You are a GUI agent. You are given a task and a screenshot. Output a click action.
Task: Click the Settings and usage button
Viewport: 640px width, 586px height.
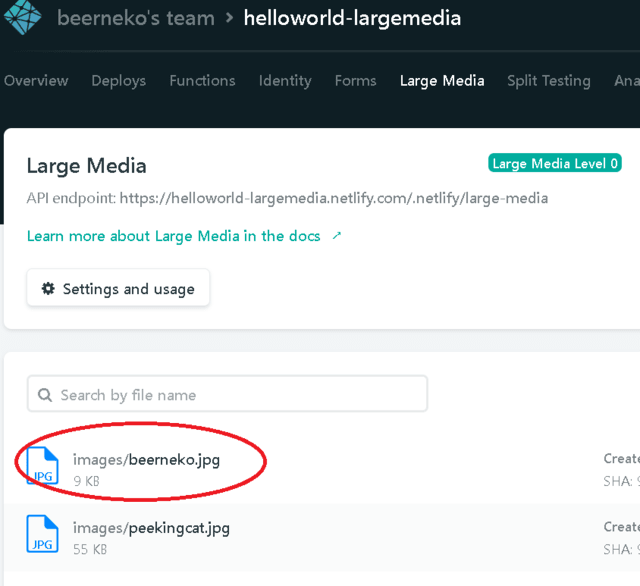[x=118, y=289]
